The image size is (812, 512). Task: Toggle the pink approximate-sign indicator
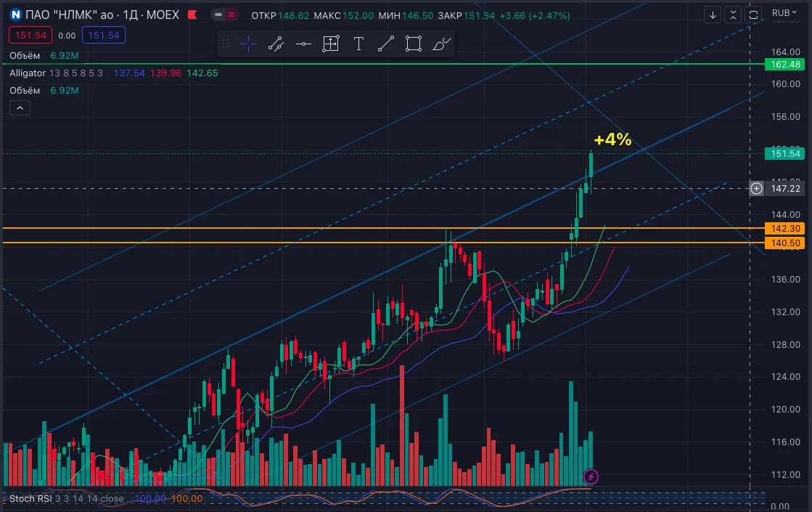point(231,15)
